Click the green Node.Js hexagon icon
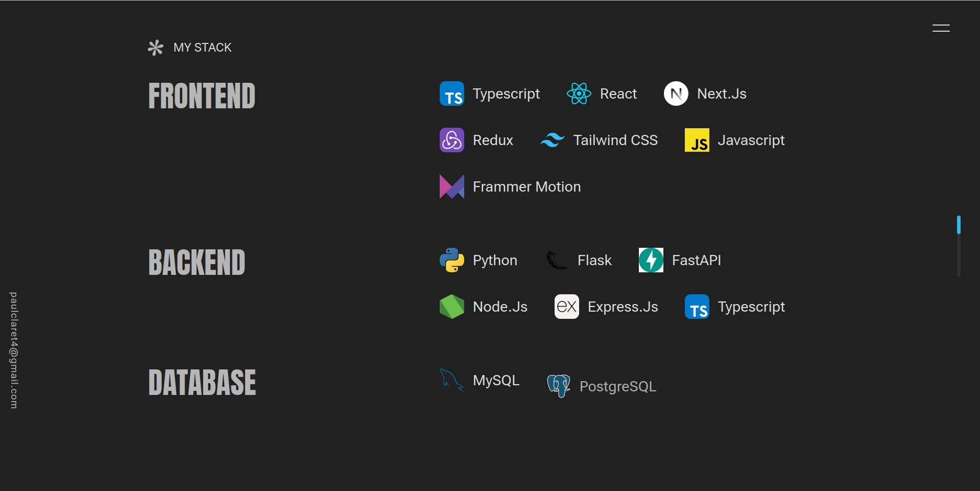This screenshot has height=491, width=980. 452,307
